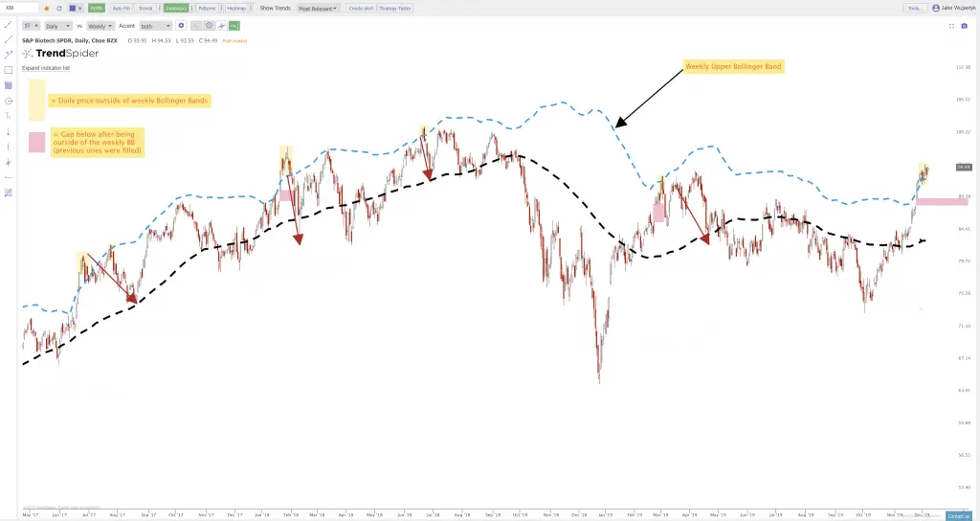Open the Daily timeframe dropdown

pos(58,26)
